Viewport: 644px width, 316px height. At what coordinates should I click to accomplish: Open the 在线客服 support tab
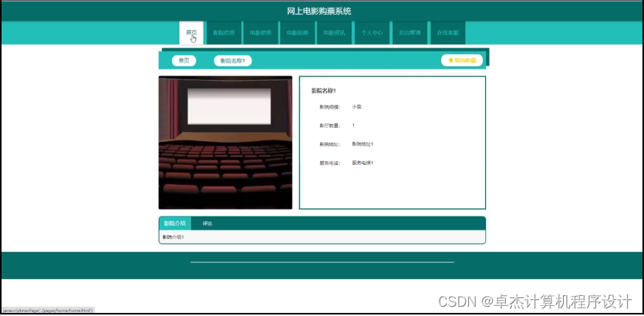447,33
